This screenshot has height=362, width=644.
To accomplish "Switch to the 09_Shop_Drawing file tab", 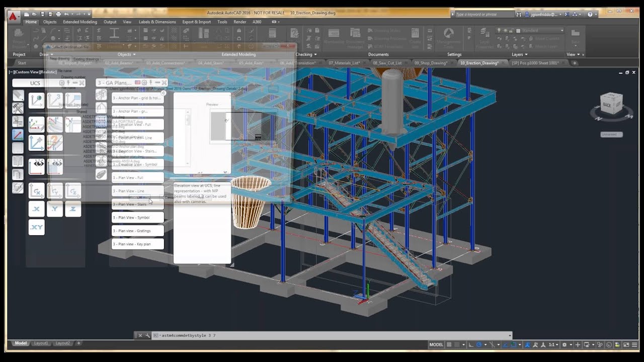I will [431, 63].
